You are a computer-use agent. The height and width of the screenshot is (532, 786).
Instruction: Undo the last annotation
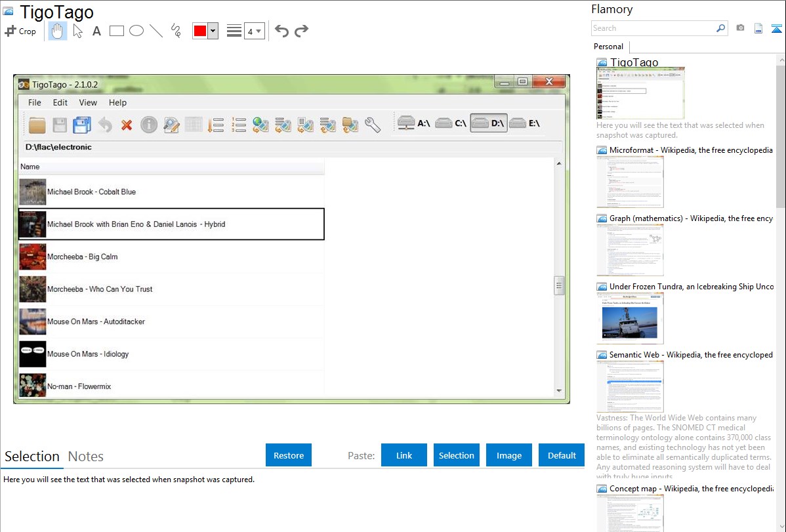coord(281,31)
